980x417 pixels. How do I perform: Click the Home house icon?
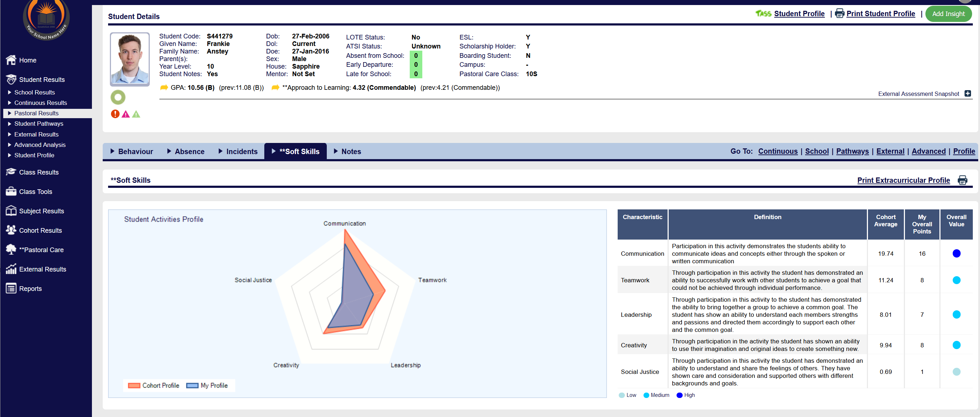(11, 60)
